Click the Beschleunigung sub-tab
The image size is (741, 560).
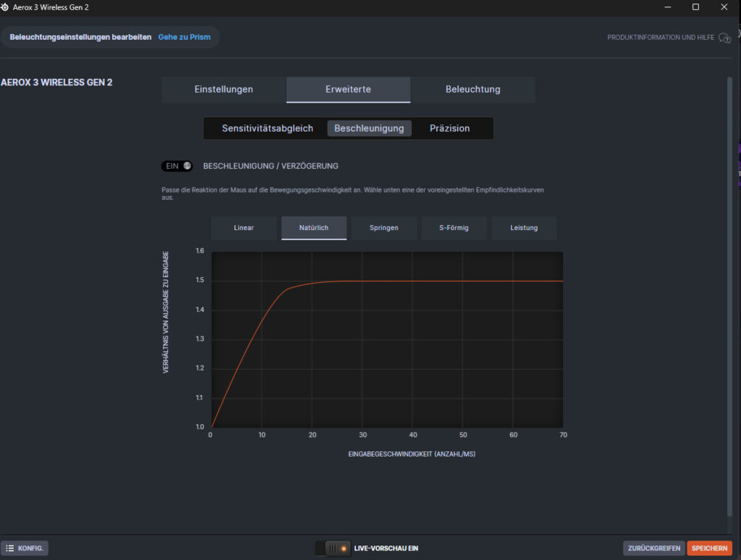click(369, 129)
